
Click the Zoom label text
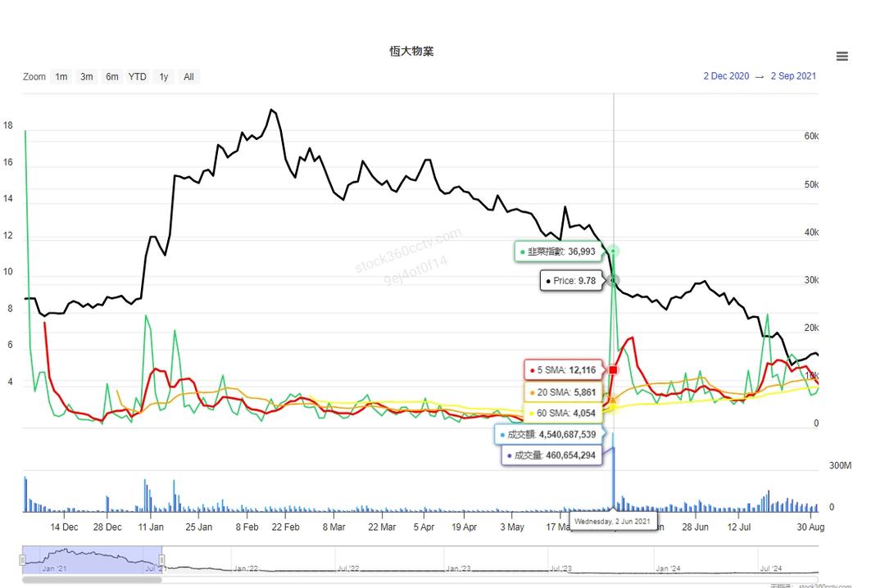tap(34, 77)
